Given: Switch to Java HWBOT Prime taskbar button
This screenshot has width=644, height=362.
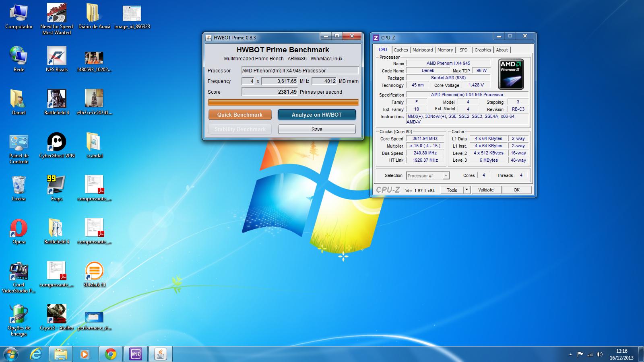Looking at the screenshot, I should pos(161,354).
